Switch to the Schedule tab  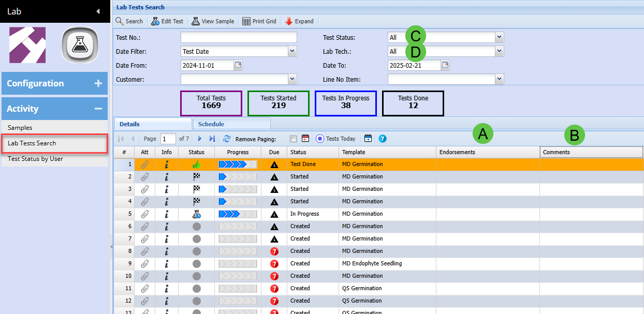(211, 124)
